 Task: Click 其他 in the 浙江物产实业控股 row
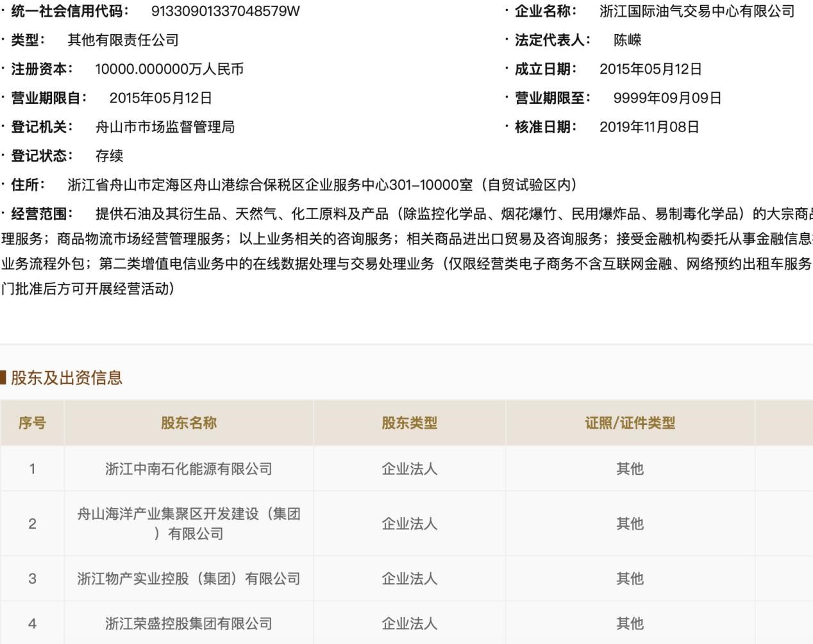(x=630, y=579)
